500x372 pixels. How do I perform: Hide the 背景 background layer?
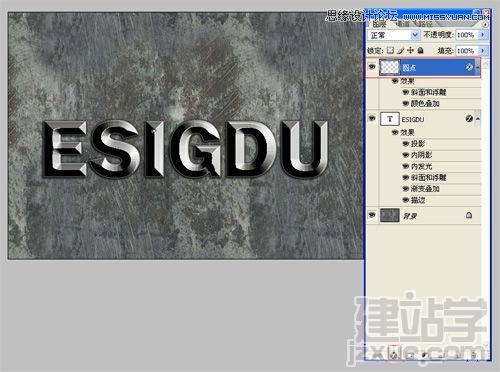[372, 215]
